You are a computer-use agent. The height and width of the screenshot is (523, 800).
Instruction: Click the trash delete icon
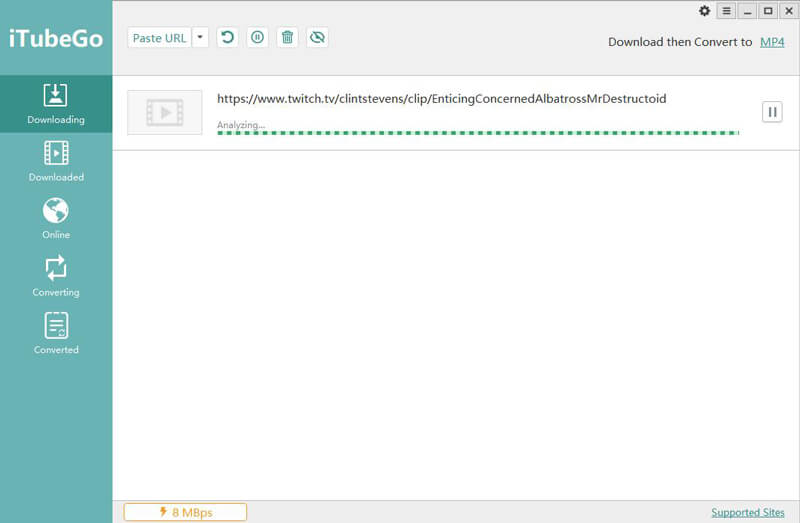pos(287,37)
